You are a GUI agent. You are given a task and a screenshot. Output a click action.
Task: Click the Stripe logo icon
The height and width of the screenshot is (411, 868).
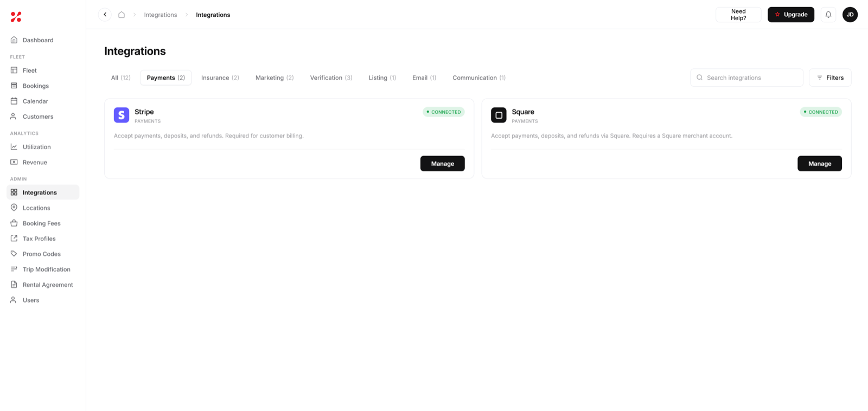click(122, 115)
